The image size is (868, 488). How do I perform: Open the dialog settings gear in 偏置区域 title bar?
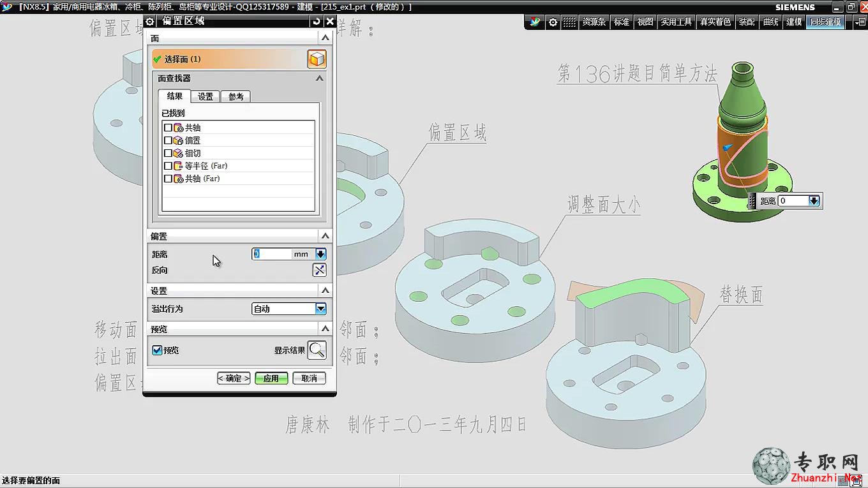pyautogui.click(x=150, y=21)
